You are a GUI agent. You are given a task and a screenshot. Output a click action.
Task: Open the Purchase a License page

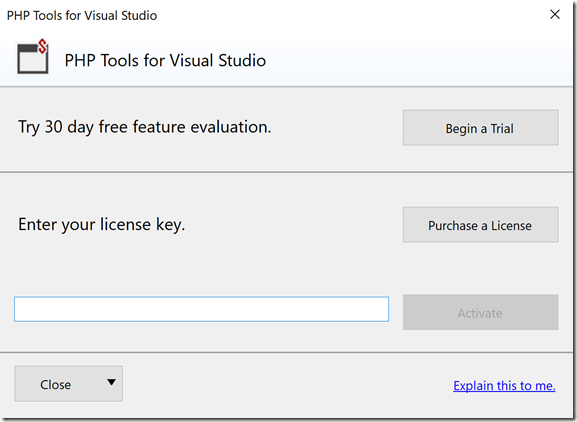tap(480, 225)
